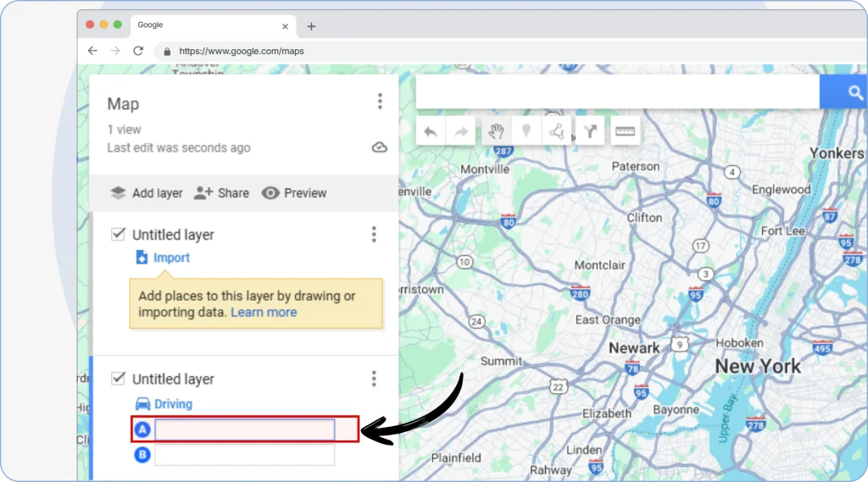Click the Import link

click(171, 258)
